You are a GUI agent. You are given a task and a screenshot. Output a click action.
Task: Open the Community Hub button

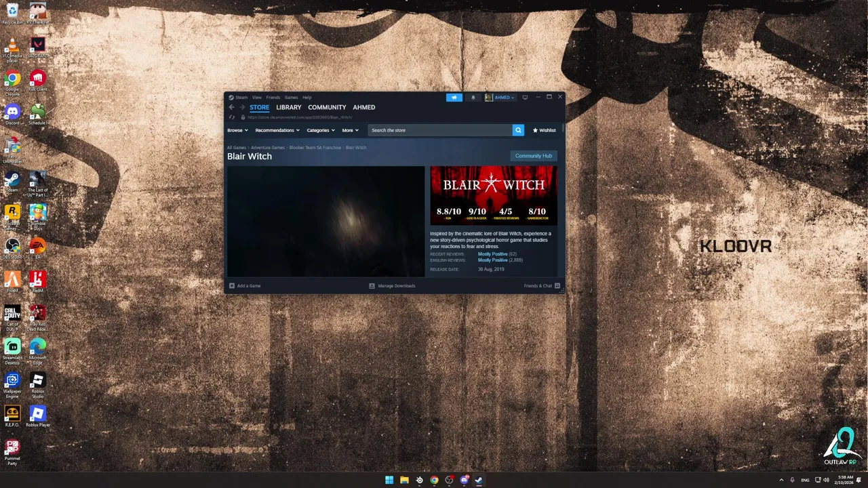[534, 156]
